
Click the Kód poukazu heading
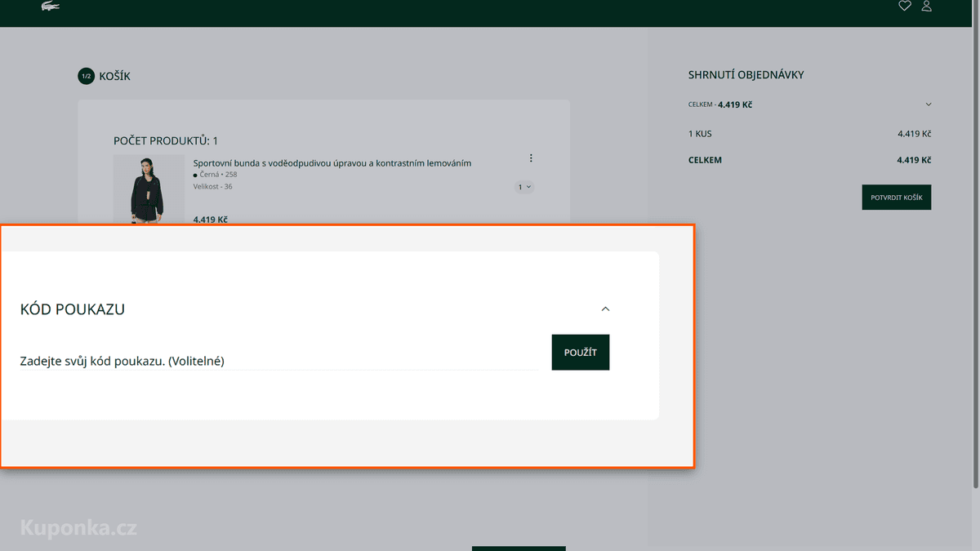(x=73, y=309)
